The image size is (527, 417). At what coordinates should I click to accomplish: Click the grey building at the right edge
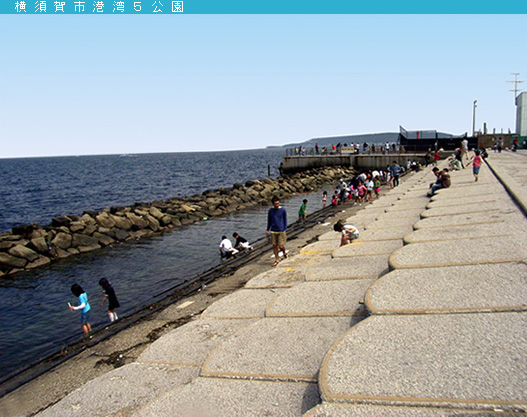pyautogui.click(x=521, y=114)
